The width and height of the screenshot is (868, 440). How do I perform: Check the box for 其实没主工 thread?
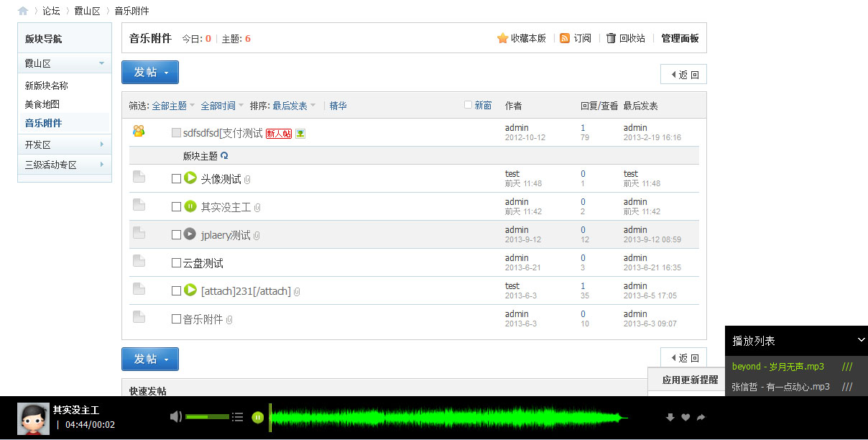pos(176,207)
